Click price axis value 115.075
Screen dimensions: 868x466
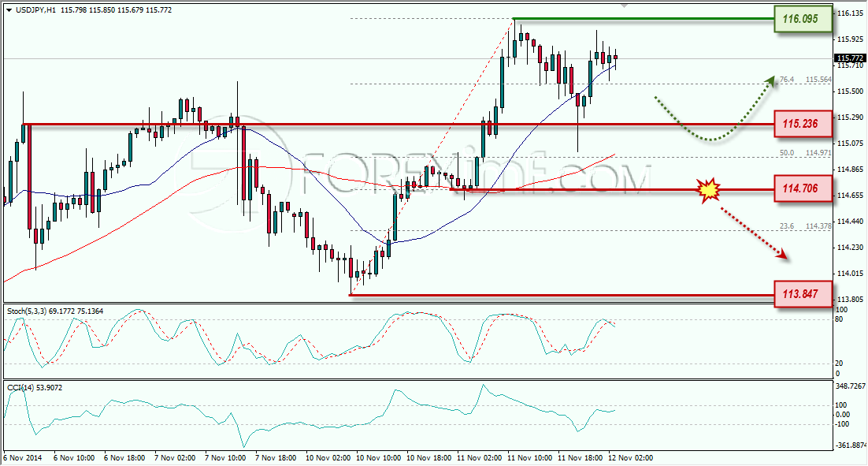tap(851, 144)
